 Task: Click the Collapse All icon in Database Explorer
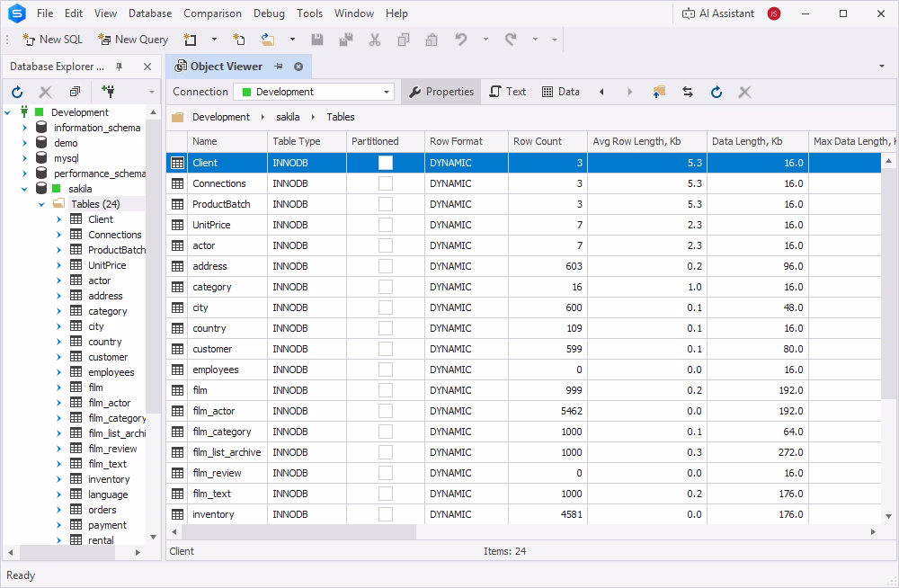coord(76,92)
